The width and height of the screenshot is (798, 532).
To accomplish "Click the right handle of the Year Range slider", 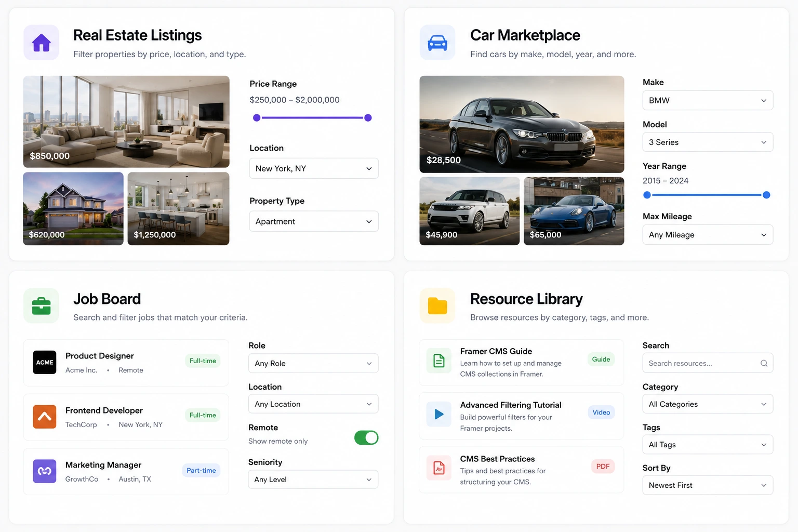I will point(766,195).
